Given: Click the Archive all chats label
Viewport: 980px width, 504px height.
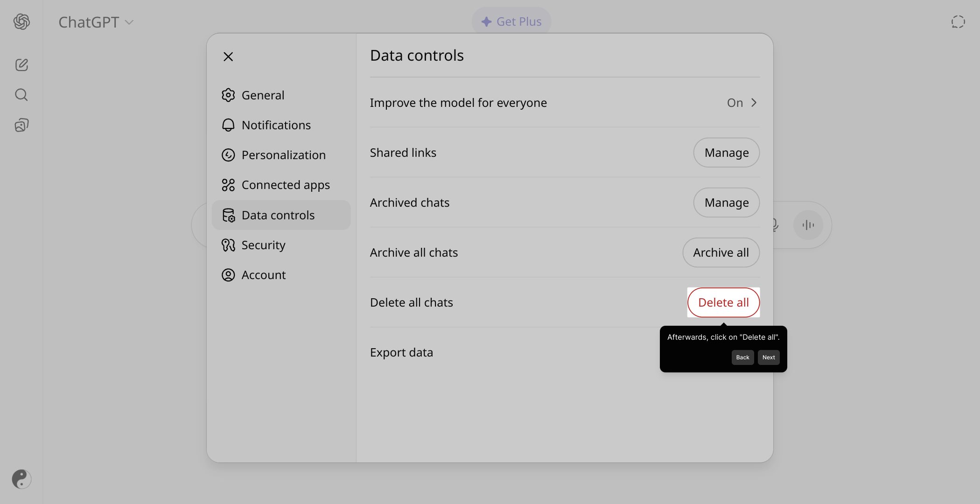Looking at the screenshot, I should pyautogui.click(x=414, y=252).
